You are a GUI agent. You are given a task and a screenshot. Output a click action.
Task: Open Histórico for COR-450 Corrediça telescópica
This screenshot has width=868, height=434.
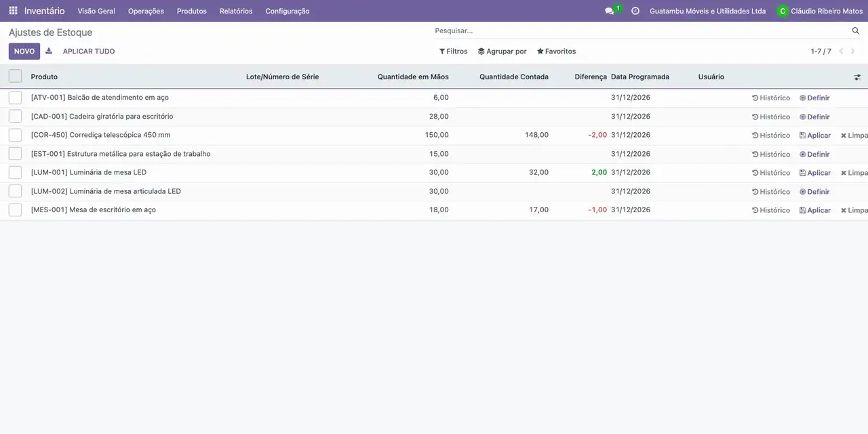(x=771, y=135)
